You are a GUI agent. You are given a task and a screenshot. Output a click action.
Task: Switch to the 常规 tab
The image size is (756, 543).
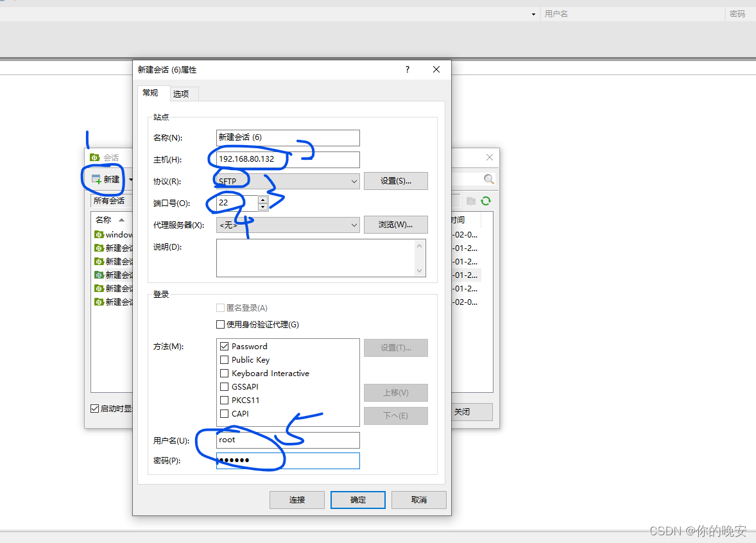150,93
